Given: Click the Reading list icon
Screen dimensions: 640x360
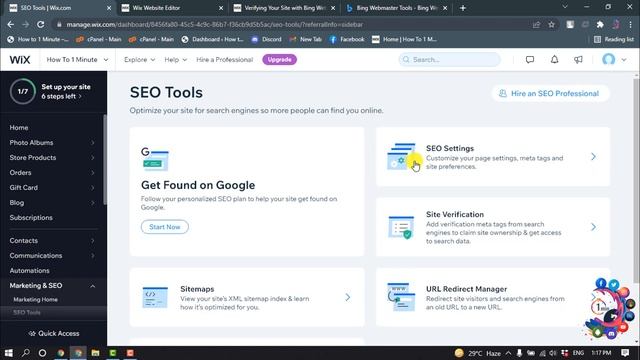Looking at the screenshot, I should 597,39.
